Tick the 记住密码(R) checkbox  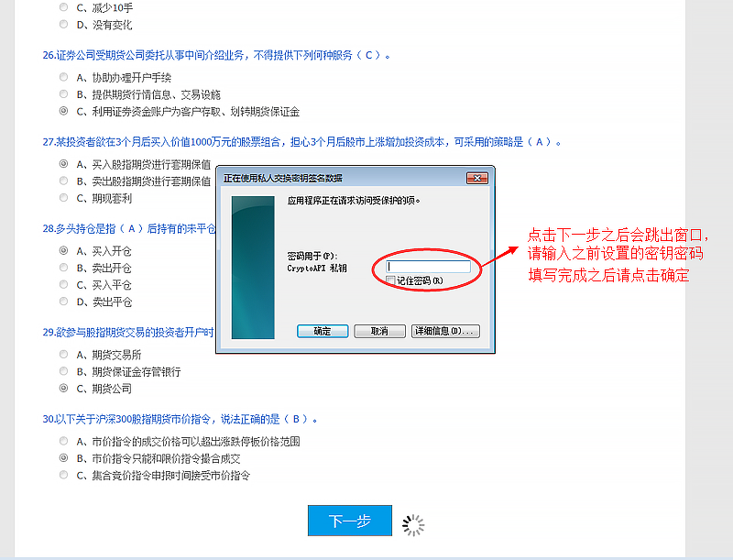(x=391, y=280)
